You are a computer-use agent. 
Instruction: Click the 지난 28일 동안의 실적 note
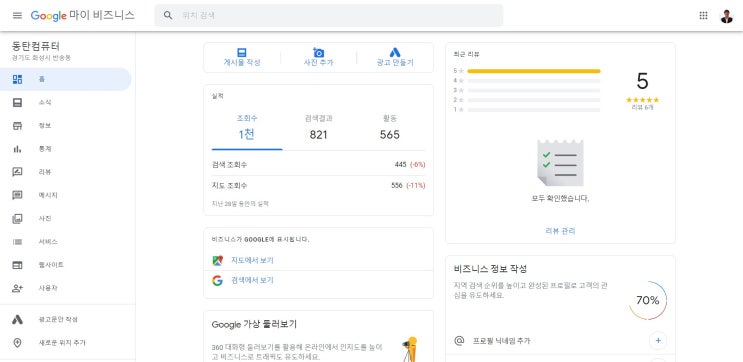[240, 204]
